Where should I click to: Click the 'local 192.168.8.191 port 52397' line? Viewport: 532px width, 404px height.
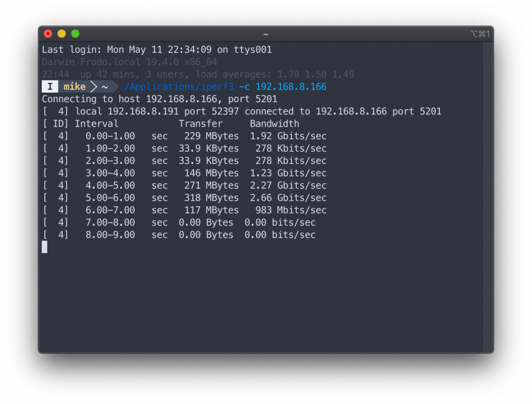242,111
